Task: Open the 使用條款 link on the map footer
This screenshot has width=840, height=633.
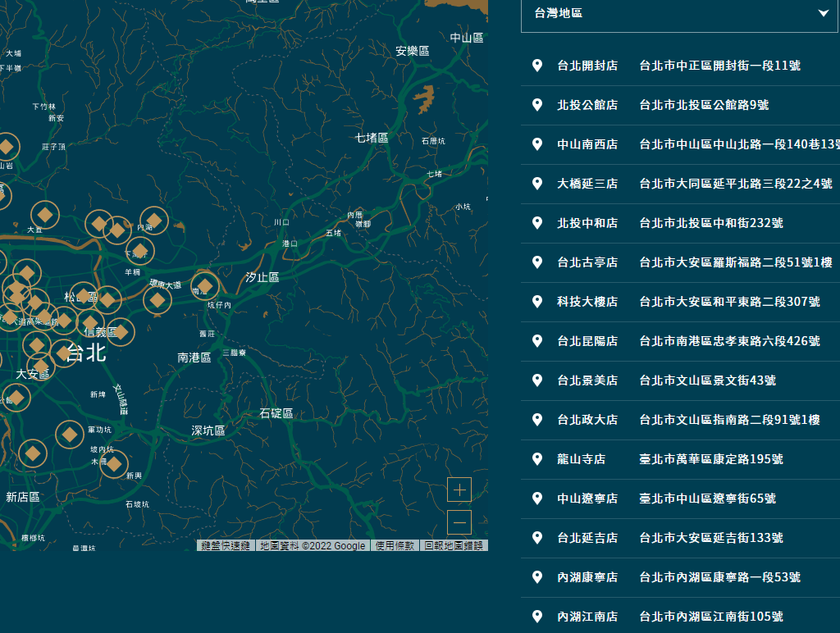Action: (395, 545)
